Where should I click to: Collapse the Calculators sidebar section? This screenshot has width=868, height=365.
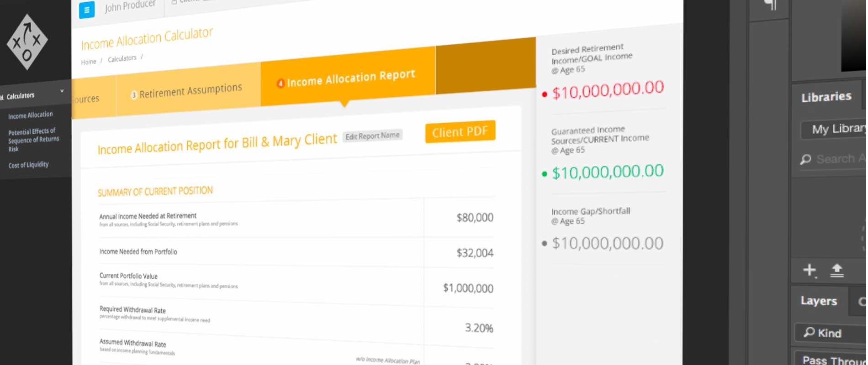[62, 91]
